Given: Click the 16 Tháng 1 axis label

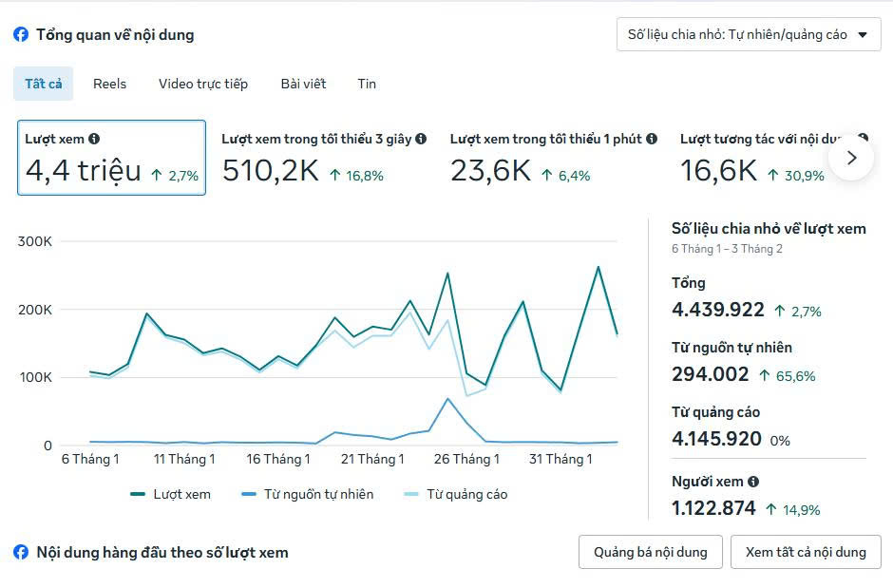Looking at the screenshot, I should 278,459.
